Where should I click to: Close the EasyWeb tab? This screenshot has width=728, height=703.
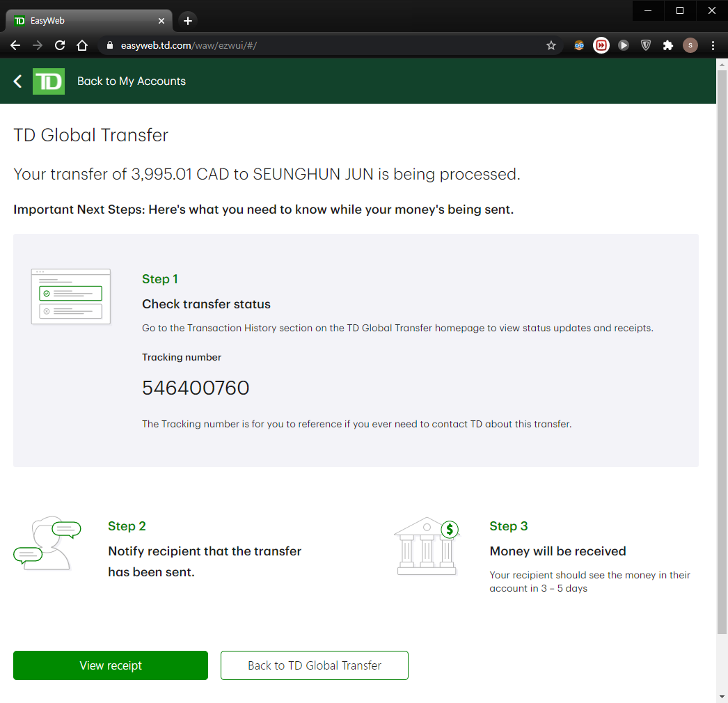(x=161, y=21)
